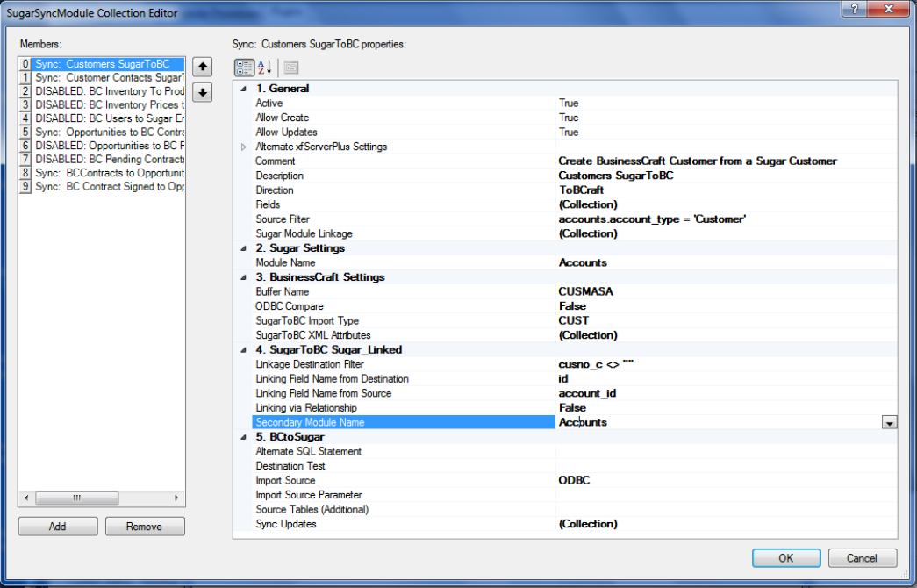917x588 pixels.
Task: Edit Description value Customers SugarToBC
Action: coord(726,176)
